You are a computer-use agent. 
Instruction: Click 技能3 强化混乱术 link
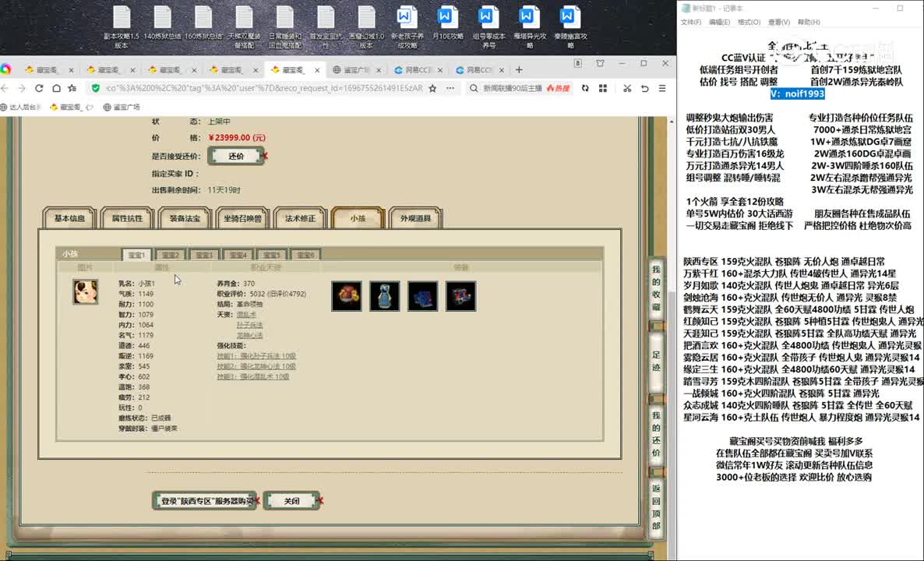tap(252, 376)
